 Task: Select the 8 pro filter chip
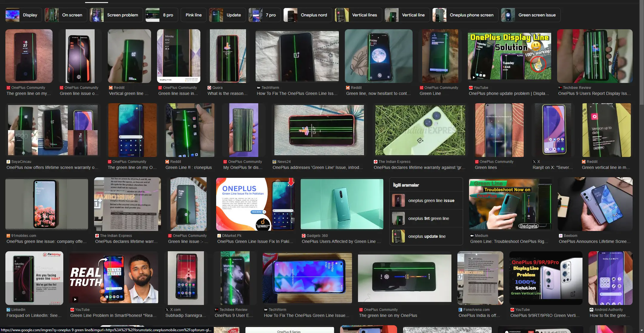(162, 15)
